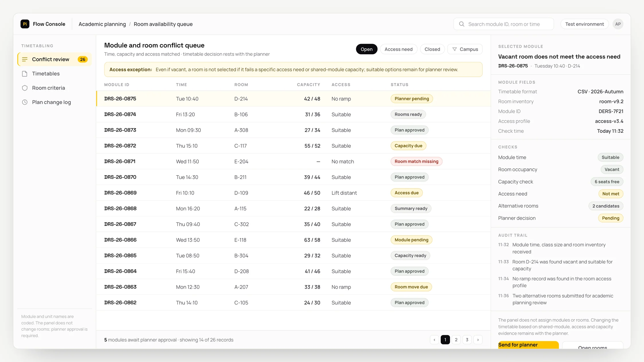The height and width of the screenshot is (362, 644).
Task: Select module row DRS-26-0874
Action: pyautogui.click(x=294, y=114)
